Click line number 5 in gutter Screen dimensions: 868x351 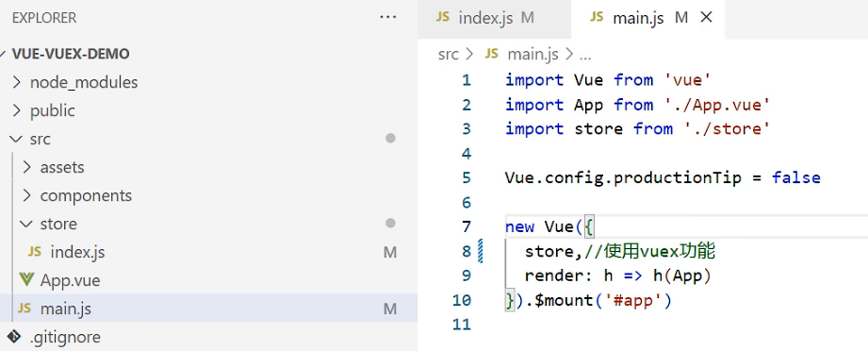467,178
